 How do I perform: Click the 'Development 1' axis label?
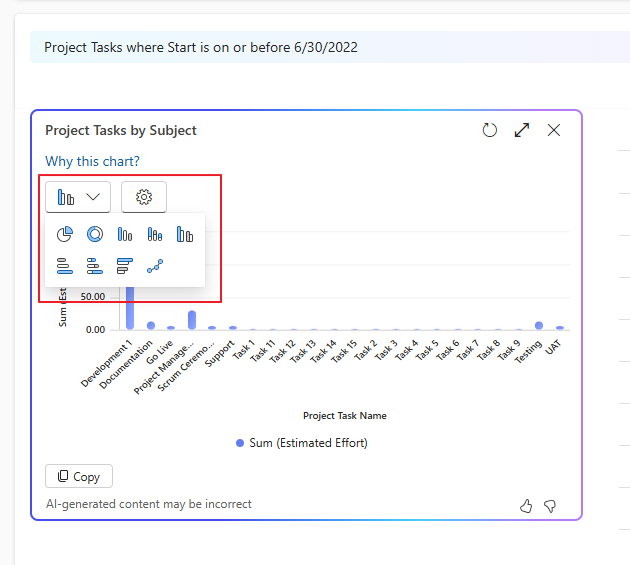(106, 363)
